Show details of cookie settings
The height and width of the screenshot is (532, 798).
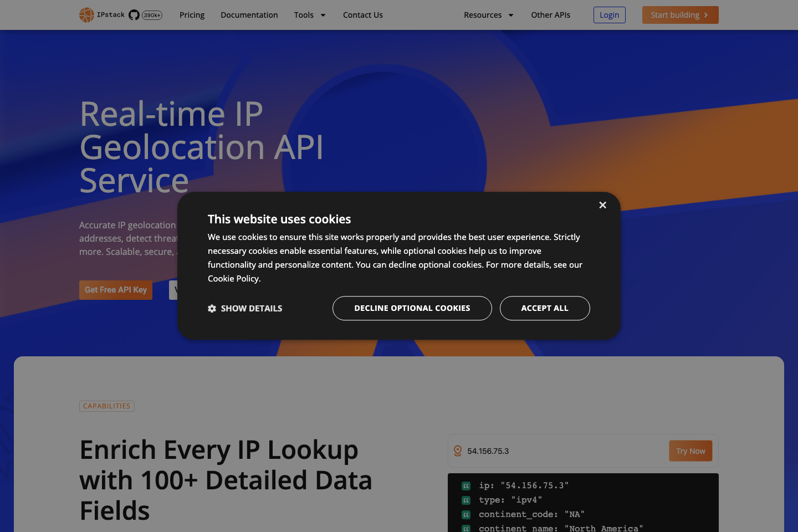(x=245, y=308)
